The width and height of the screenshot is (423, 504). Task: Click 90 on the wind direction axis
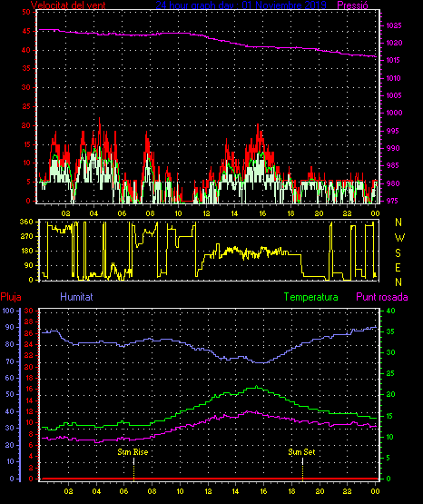point(28,265)
